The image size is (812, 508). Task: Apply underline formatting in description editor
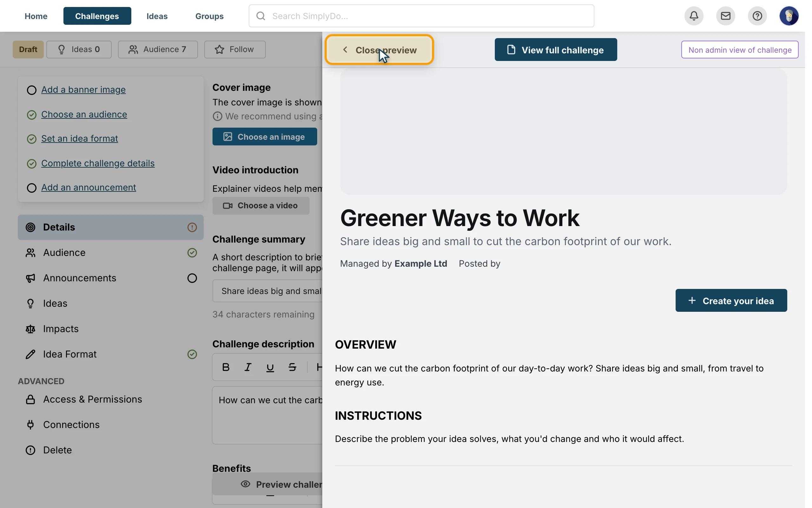pos(270,367)
